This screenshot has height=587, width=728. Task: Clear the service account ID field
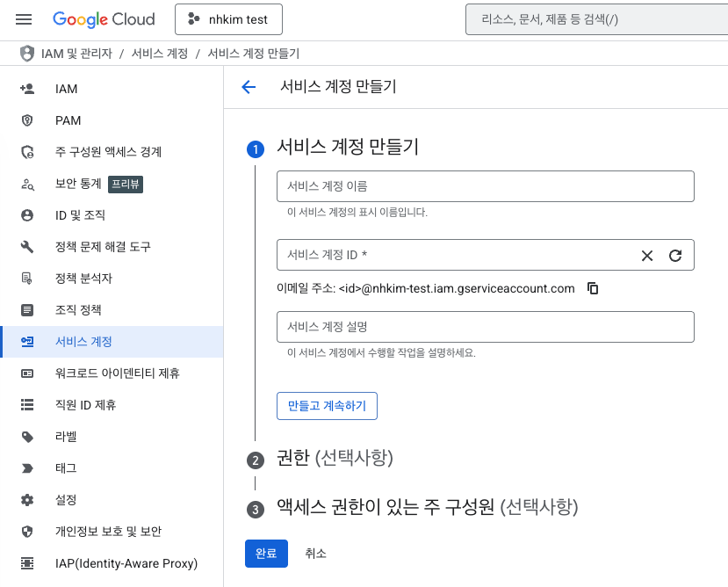(647, 256)
